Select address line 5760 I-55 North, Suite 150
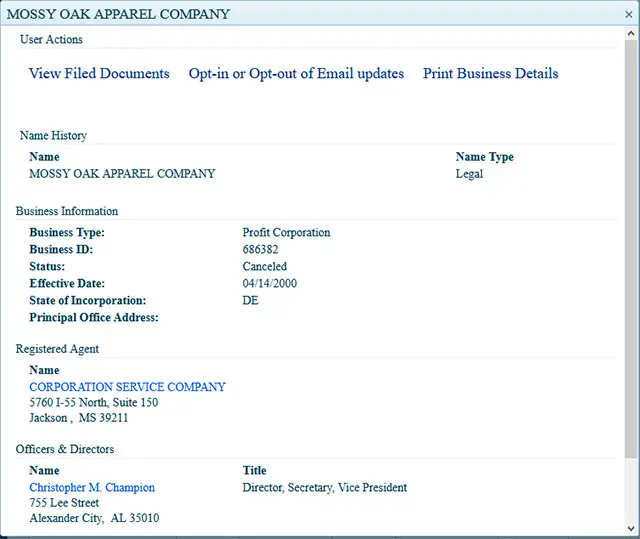This screenshot has height=539, width=640. point(93,402)
